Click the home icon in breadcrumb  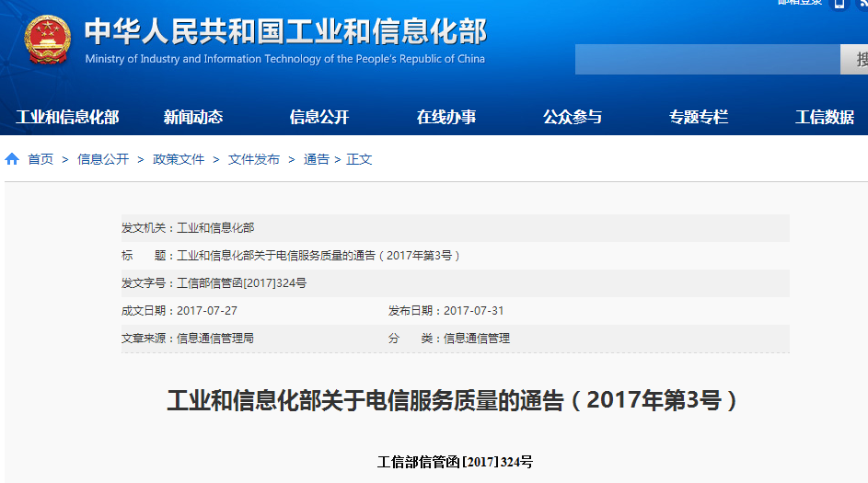[12, 159]
